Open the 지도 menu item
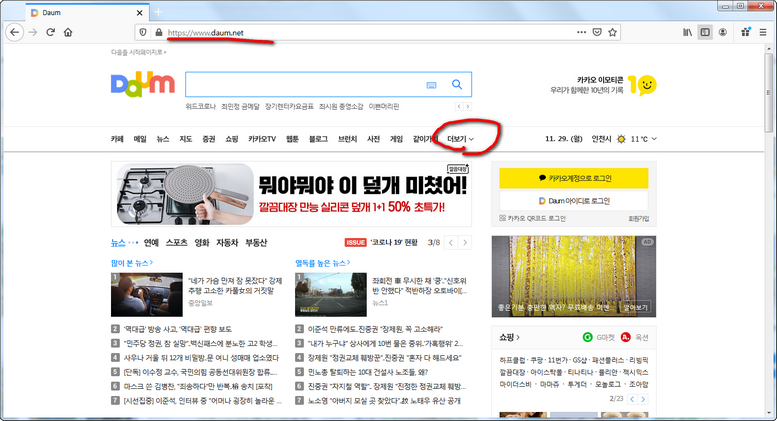Viewport: 777px width, 421px height. coord(185,139)
